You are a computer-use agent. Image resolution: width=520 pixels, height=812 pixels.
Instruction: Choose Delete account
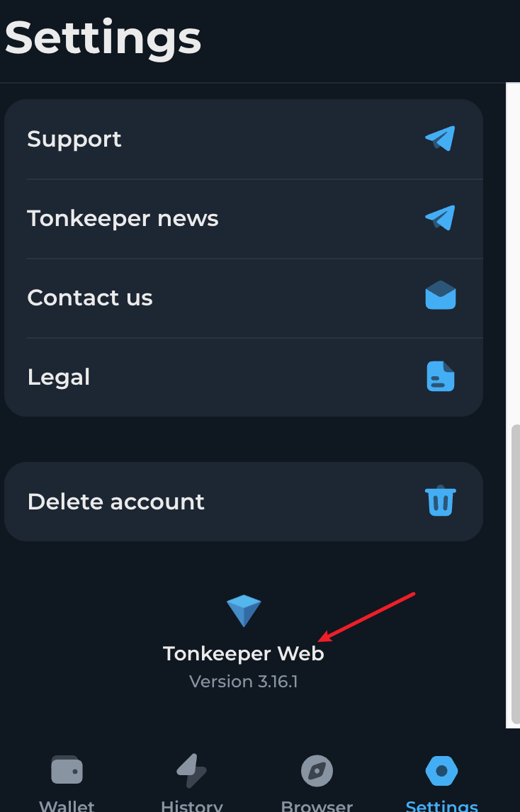coord(244,501)
